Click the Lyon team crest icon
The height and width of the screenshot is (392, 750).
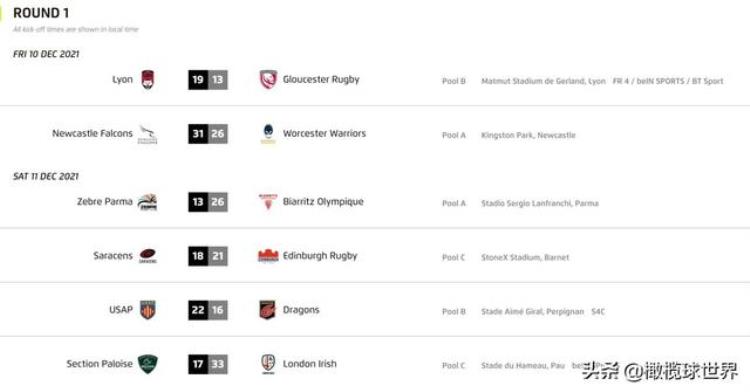point(148,80)
